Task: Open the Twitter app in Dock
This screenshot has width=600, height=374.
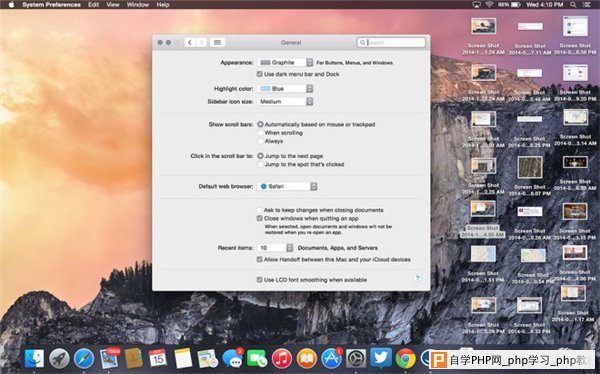Action: (x=381, y=358)
